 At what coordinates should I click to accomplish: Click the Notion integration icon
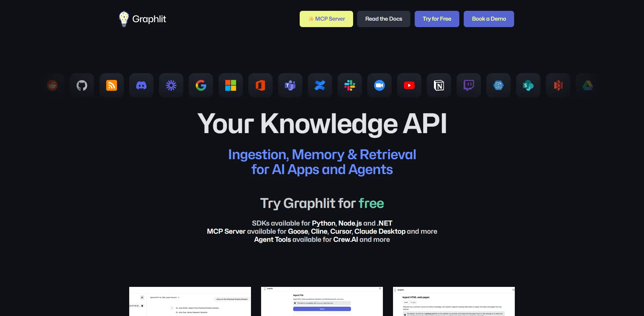[439, 85]
